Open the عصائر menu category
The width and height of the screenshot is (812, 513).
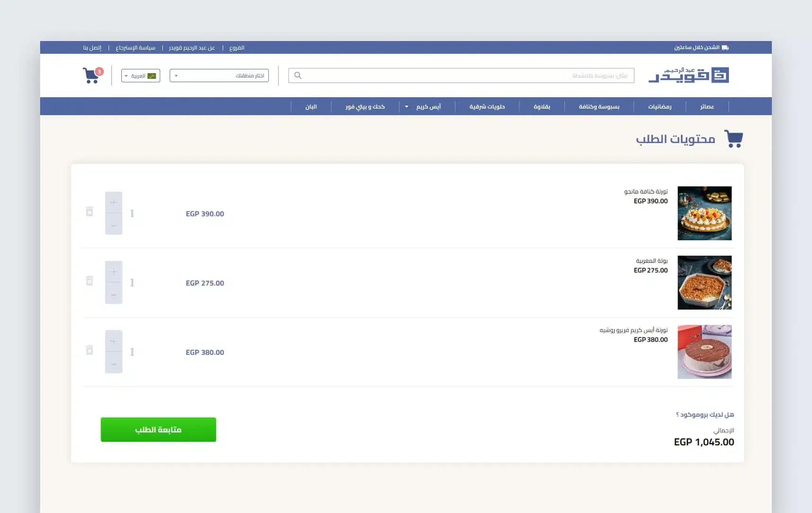[707, 107]
